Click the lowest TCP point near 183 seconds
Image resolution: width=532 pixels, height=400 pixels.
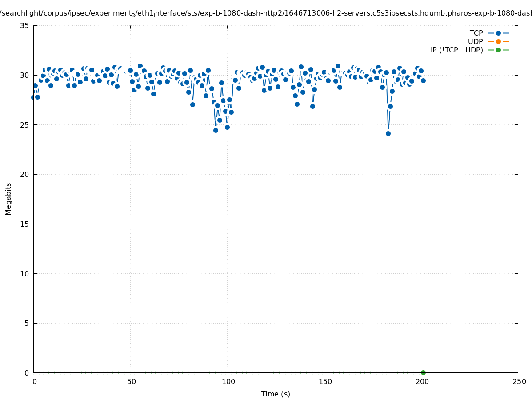point(388,133)
